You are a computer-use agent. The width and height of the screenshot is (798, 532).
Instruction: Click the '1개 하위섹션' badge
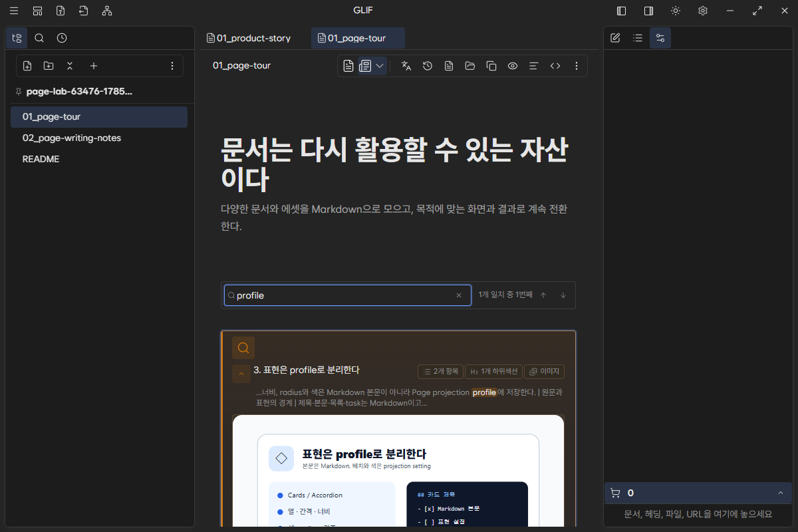pos(493,372)
